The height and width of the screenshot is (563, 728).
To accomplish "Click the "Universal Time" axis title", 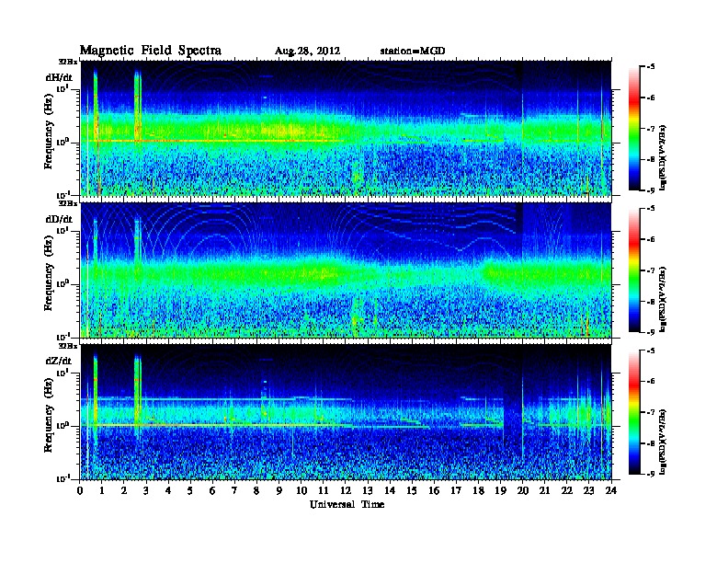I will [347, 504].
